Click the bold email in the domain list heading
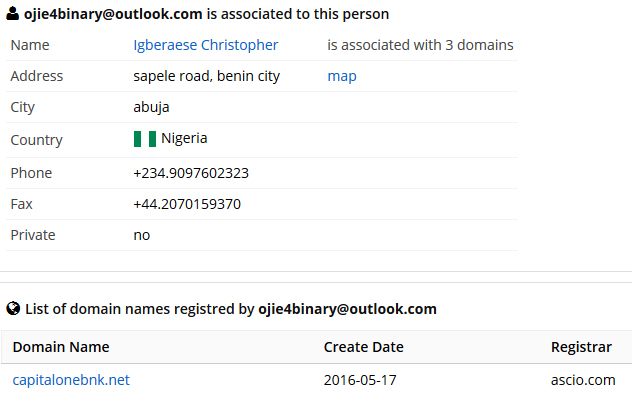This screenshot has height=393, width=632. pos(347,309)
